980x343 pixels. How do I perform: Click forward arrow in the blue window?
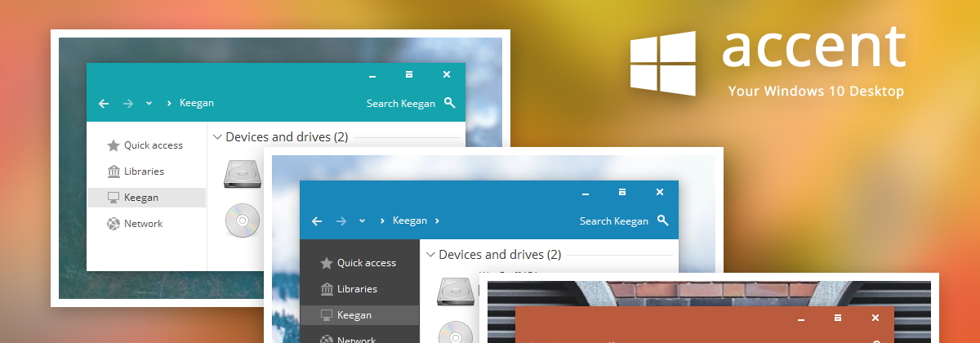pos(341,220)
